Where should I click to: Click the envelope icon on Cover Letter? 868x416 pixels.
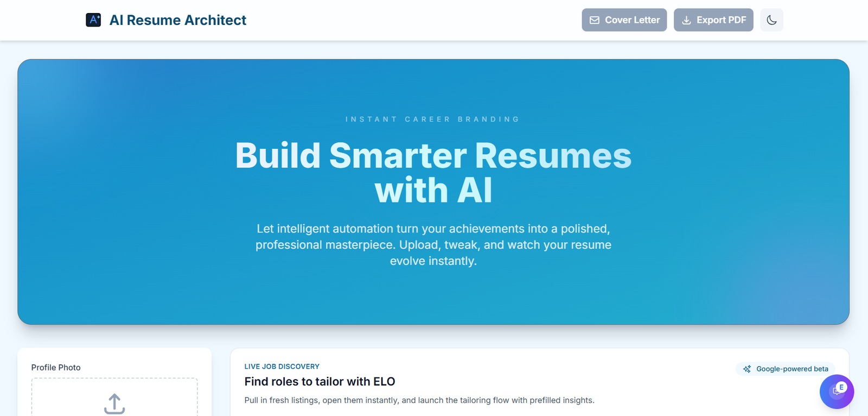pyautogui.click(x=595, y=20)
